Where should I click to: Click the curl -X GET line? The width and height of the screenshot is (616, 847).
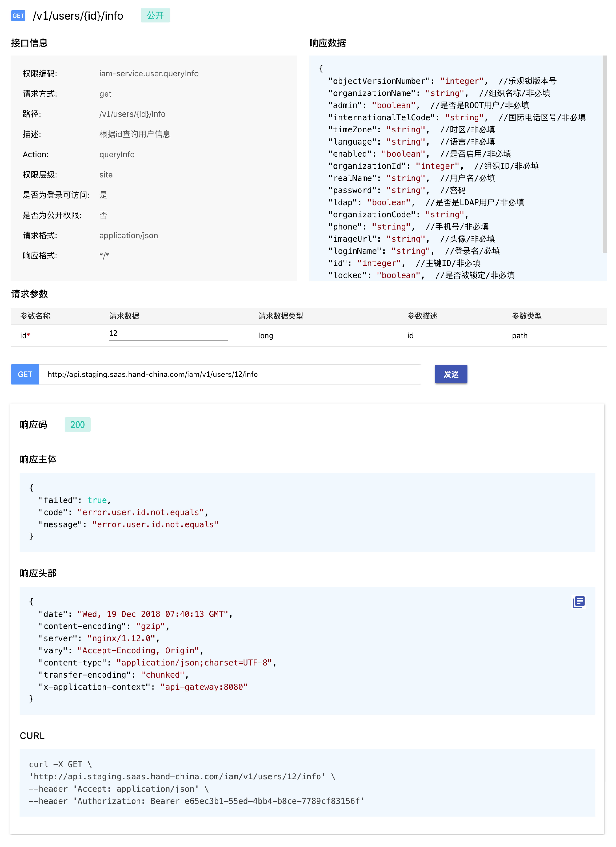(x=60, y=764)
